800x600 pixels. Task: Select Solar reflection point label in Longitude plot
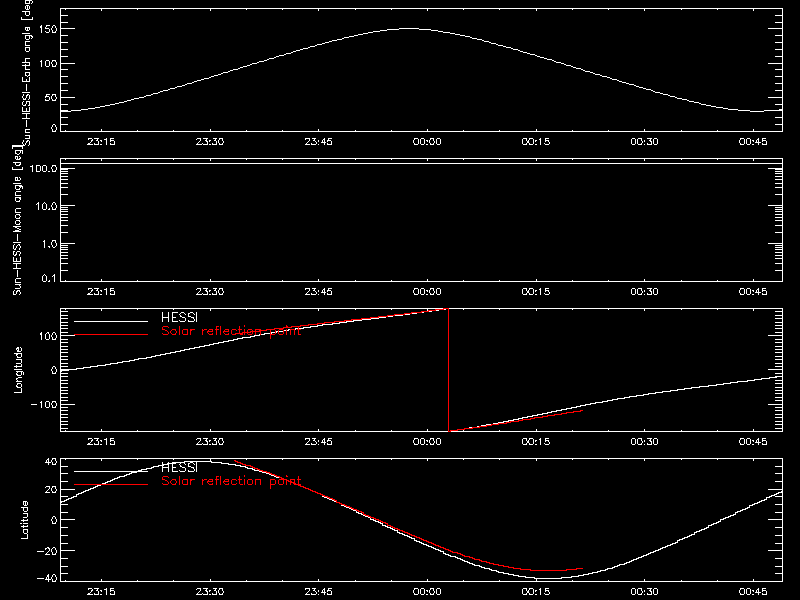tap(231, 331)
